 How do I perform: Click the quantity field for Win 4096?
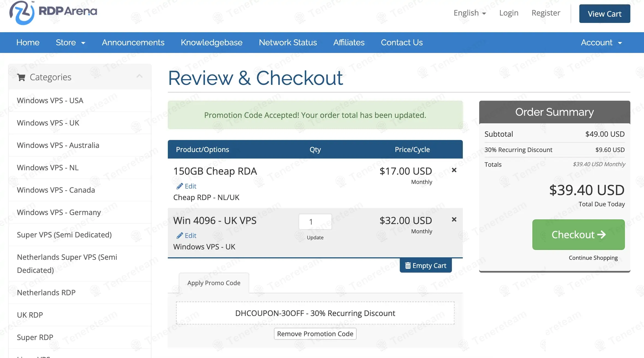pyautogui.click(x=315, y=222)
